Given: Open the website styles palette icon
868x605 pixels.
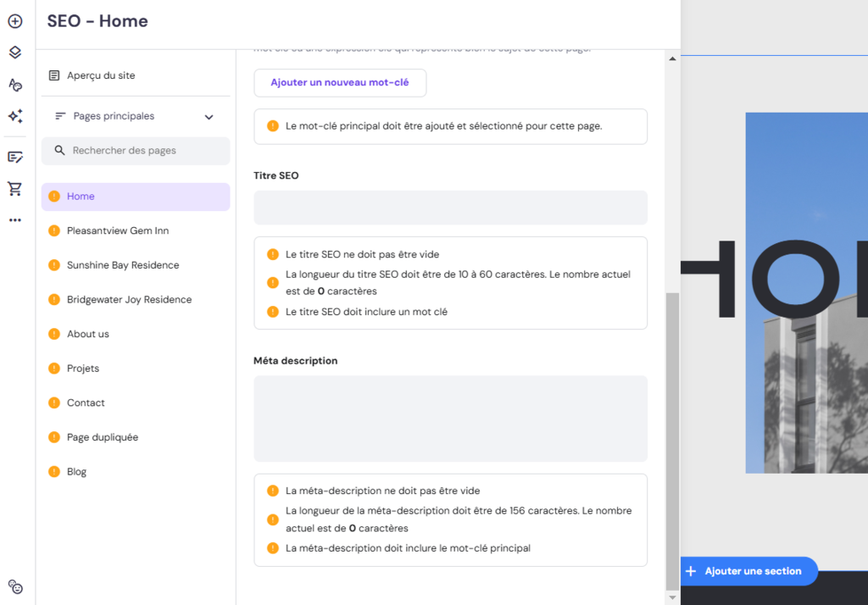Looking at the screenshot, I should [14, 84].
